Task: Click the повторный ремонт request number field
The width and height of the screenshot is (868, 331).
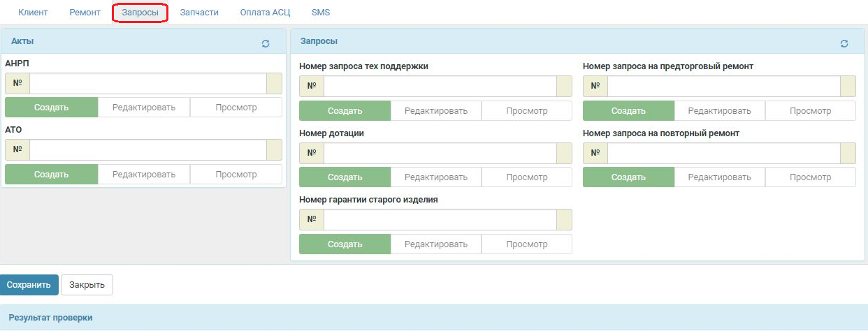Action: pyautogui.click(x=724, y=154)
